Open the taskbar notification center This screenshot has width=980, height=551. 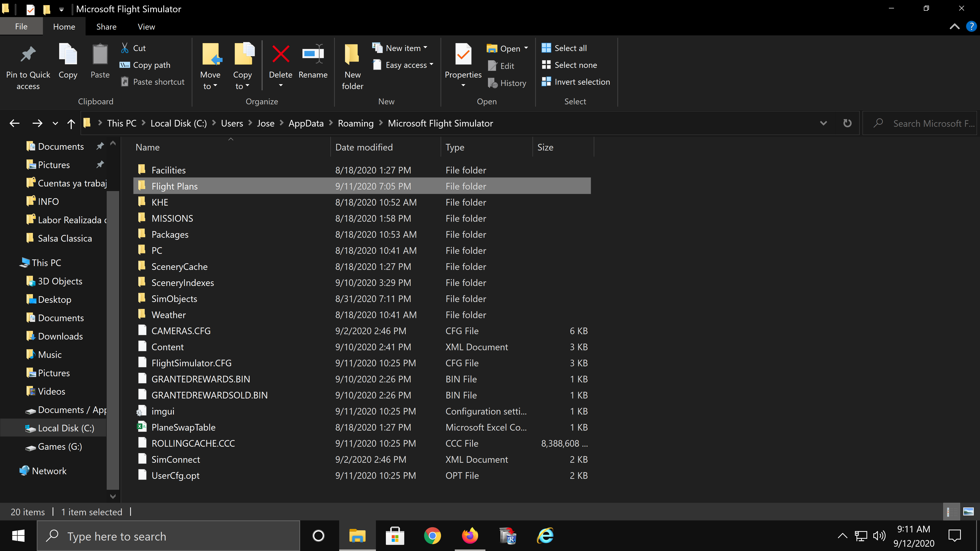[x=954, y=536]
